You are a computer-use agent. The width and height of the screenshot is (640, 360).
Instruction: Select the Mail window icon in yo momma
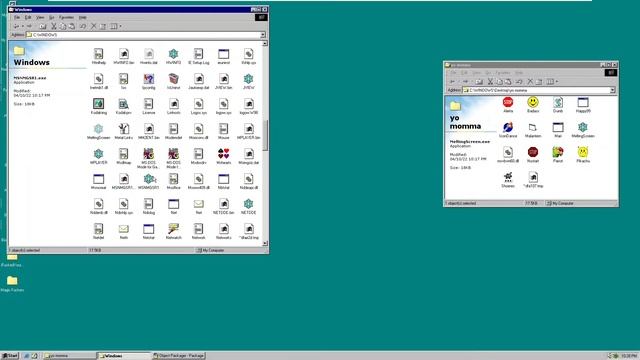click(558, 127)
